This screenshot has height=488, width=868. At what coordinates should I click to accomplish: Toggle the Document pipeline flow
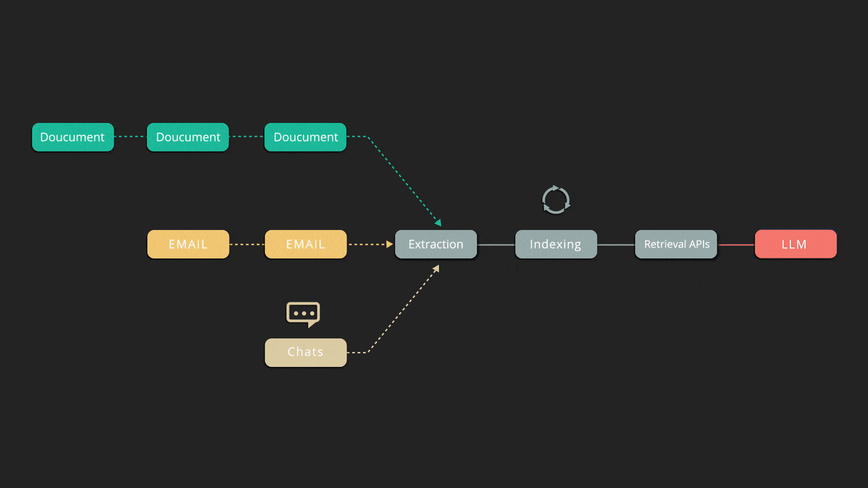[x=72, y=137]
